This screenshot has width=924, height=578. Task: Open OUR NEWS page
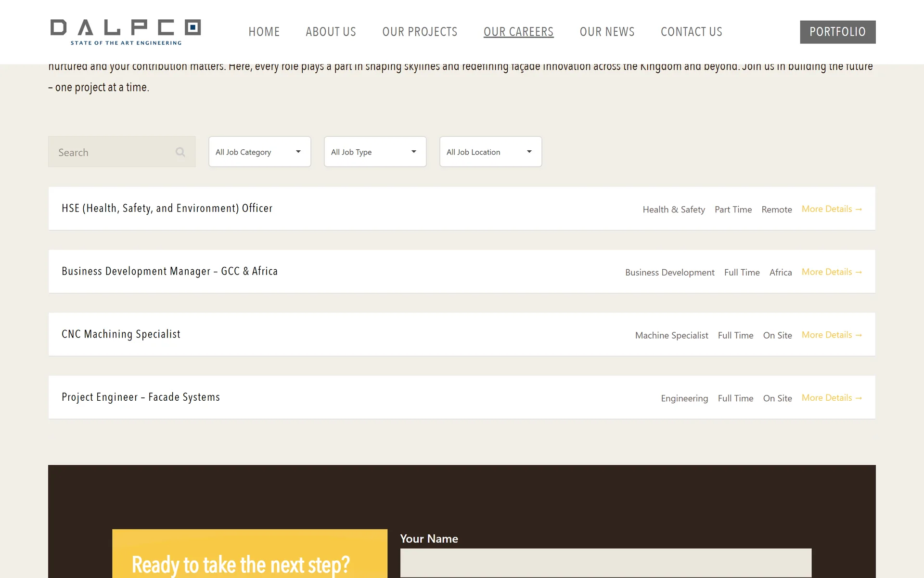[x=607, y=32]
